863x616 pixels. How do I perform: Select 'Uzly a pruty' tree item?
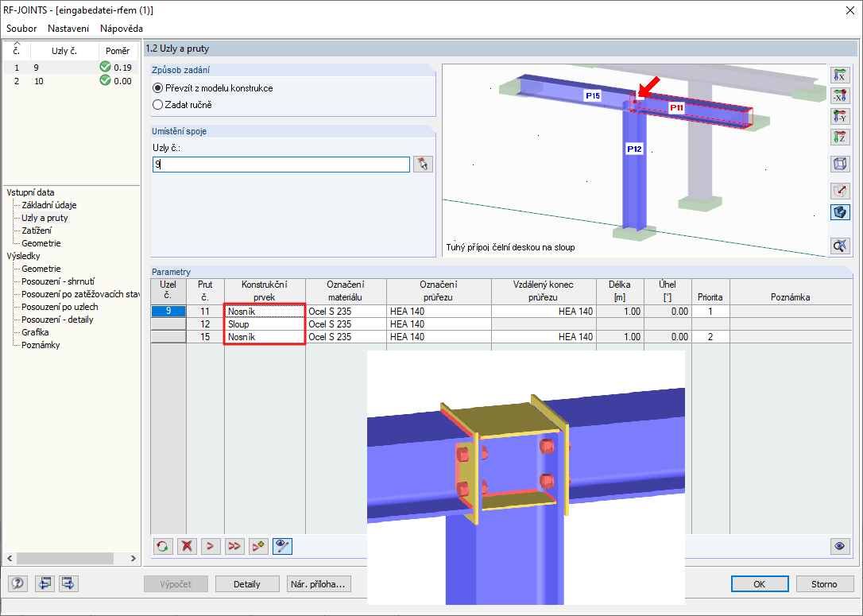tap(45, 218)
